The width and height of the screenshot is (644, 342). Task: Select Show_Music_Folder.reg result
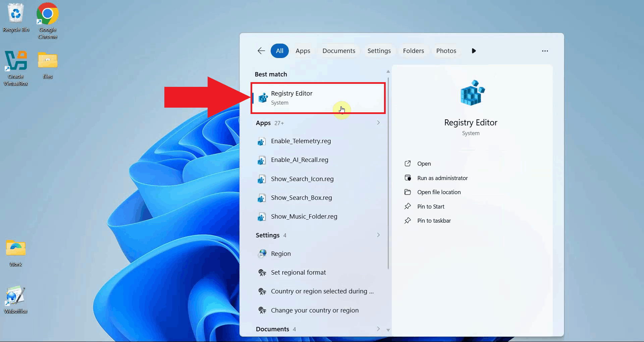304,216
